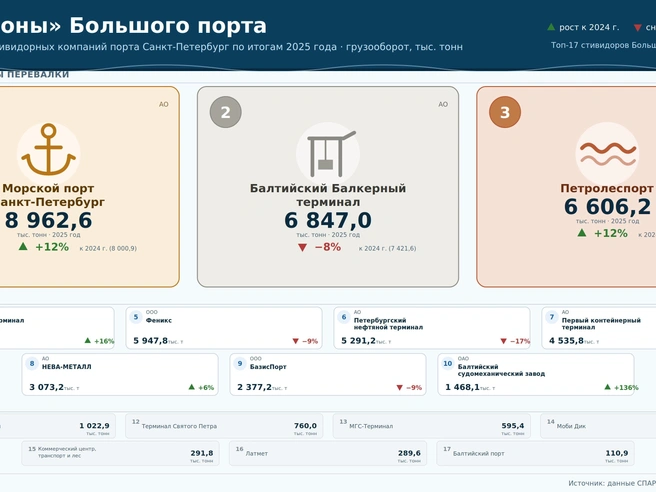Click the green +16% triangle on the leftmost card

[87, 341]
